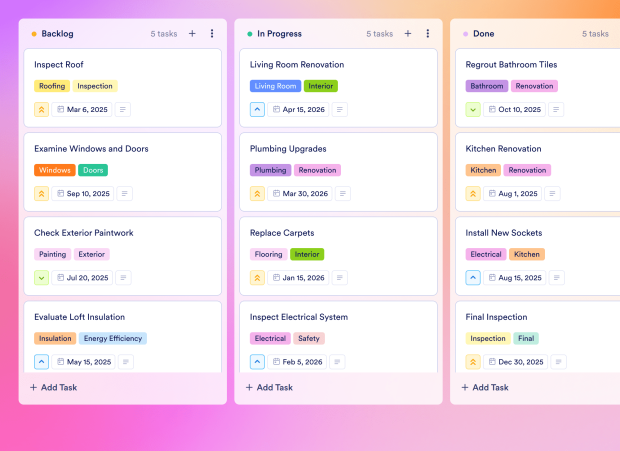The width and height of the screenshot is (620, 451).
Task: Click the orange Windows tag
Action: [x=55, y=170]
